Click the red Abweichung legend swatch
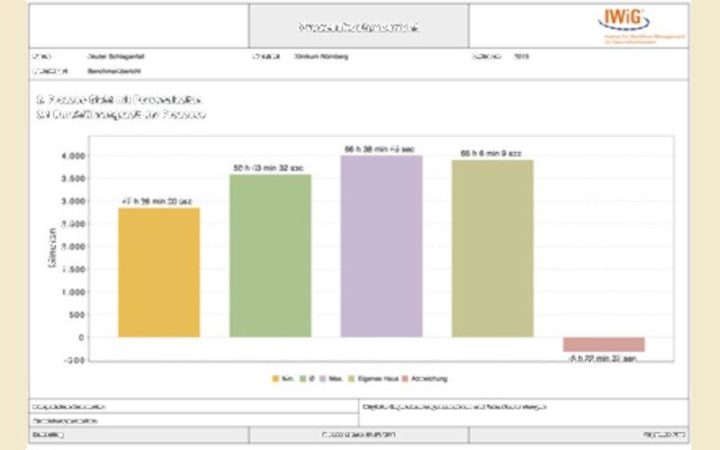 point(405,379)
